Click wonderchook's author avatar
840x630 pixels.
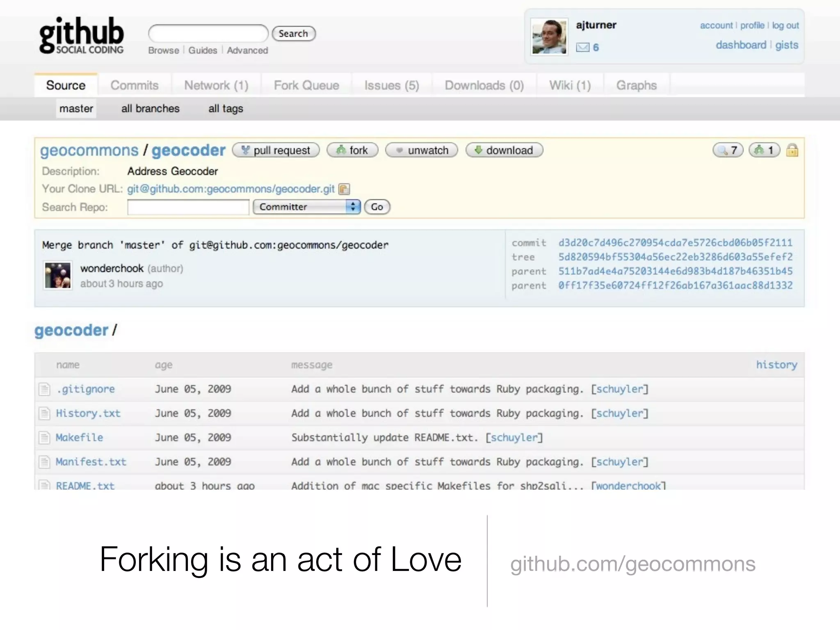58,275
